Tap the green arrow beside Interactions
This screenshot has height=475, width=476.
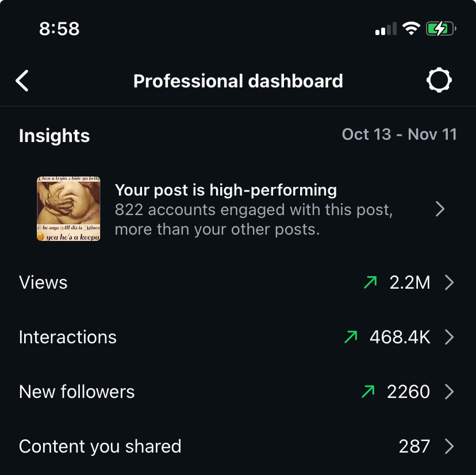351,337
